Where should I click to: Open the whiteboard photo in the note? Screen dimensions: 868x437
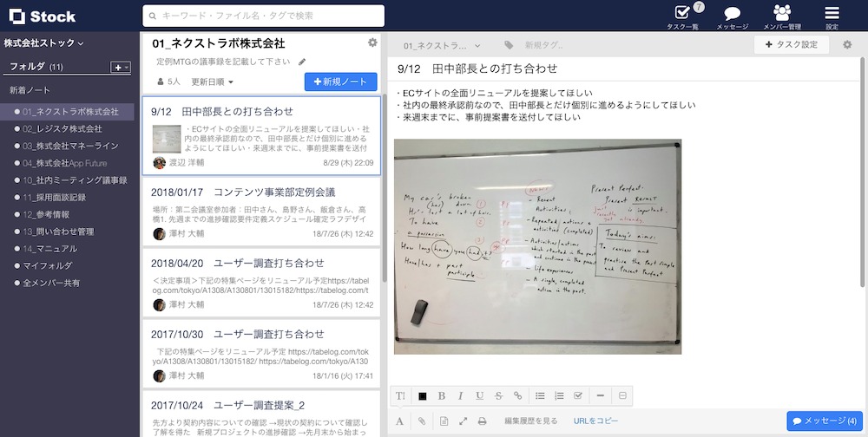[537, 247]
